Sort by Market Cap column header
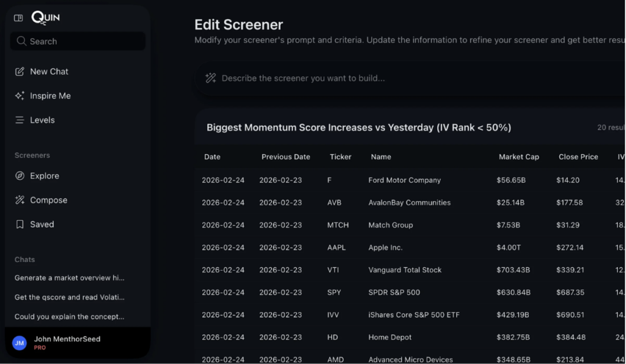Screen dimensions: 626x364 (519, 157)
